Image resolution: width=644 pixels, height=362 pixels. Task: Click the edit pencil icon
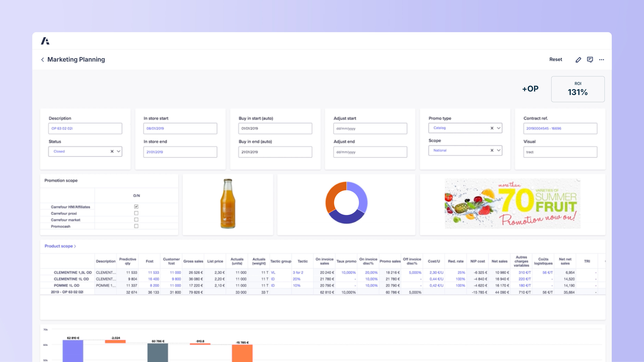coord(578,59)
